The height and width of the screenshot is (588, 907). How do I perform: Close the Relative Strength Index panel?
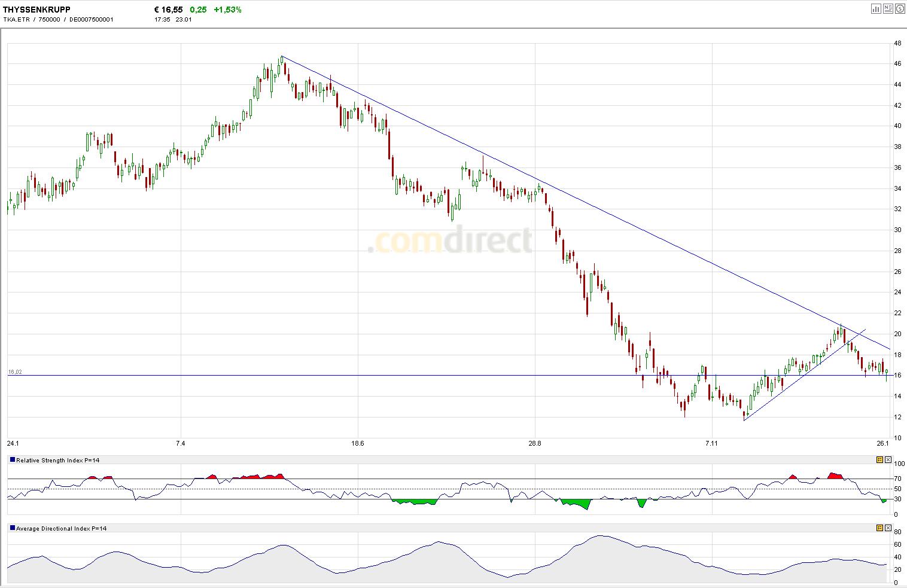pos(888,460)
